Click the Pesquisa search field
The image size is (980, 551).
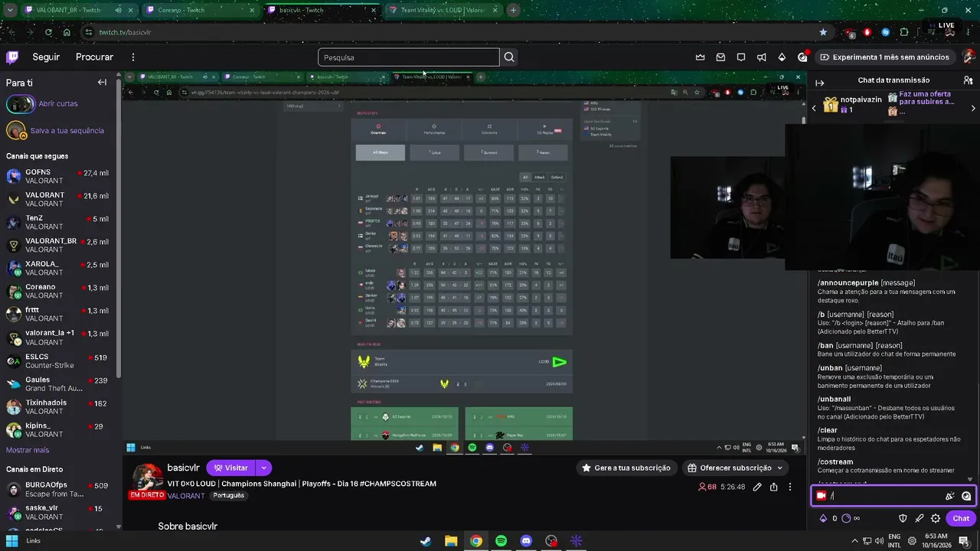coord(409,57)
